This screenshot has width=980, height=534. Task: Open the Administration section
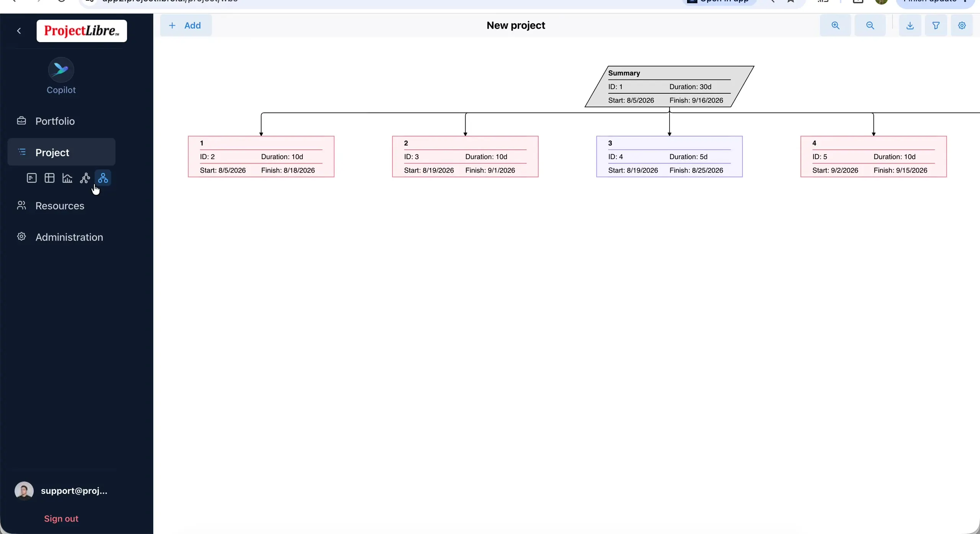(x=61, y=237)
